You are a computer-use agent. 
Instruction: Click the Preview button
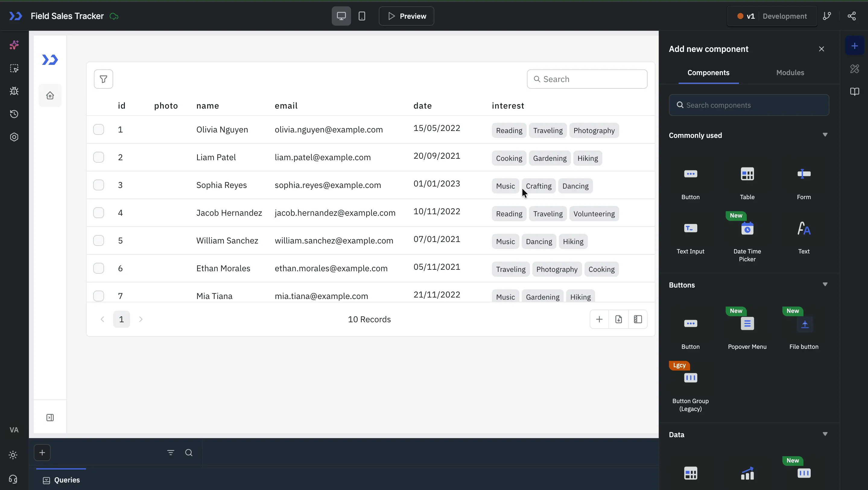point(406,16)
